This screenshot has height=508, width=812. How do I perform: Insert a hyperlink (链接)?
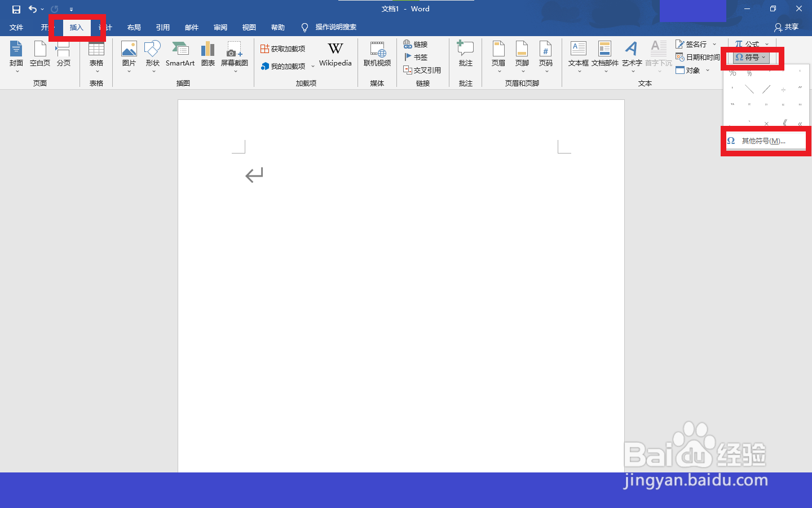pos(416,44)
